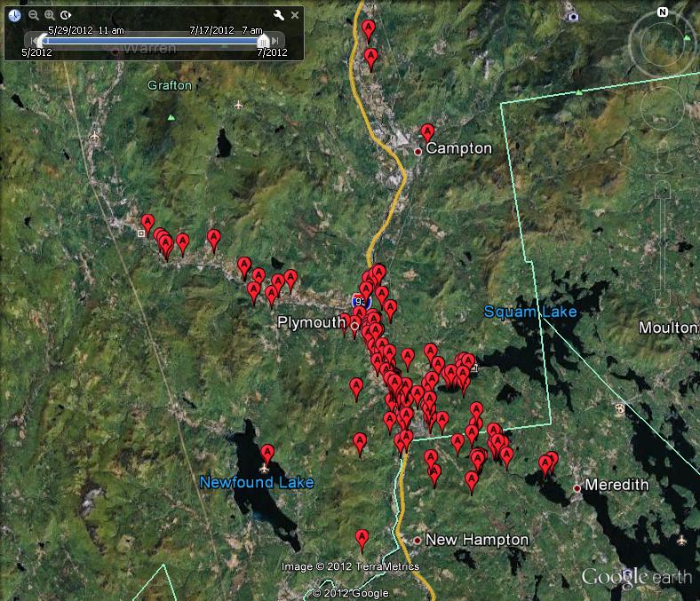This screenshot has height=601, width=700.
Task: Select the red pin west of New Hampton
Action: click(362, 540)
